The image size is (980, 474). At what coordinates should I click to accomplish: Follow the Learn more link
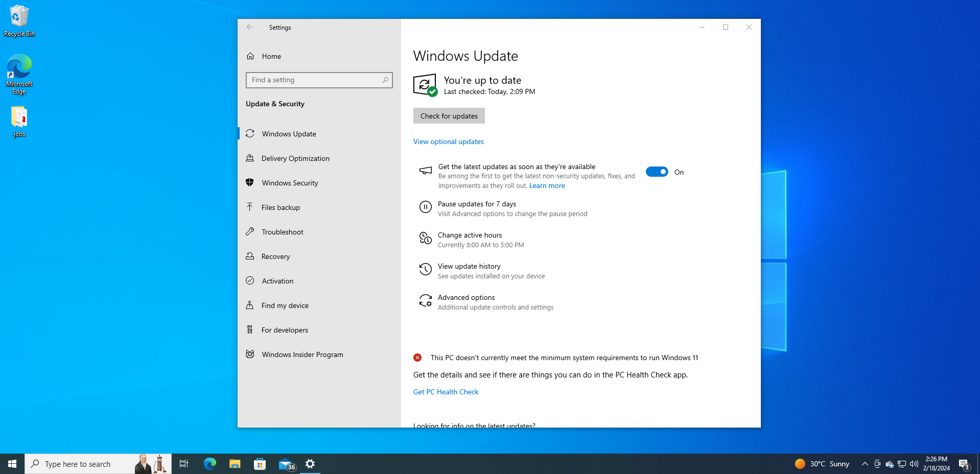547,185
